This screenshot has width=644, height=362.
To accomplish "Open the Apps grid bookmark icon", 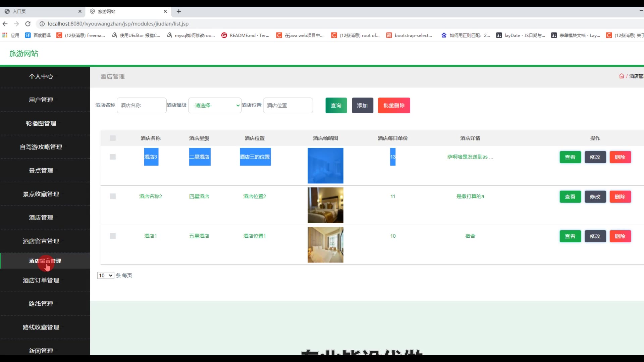I will point(5,35).
